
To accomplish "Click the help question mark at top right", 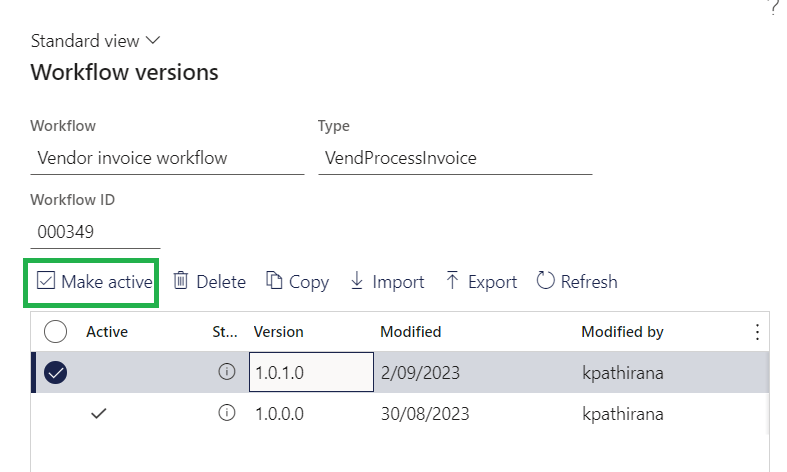I will tap(772, 6).
